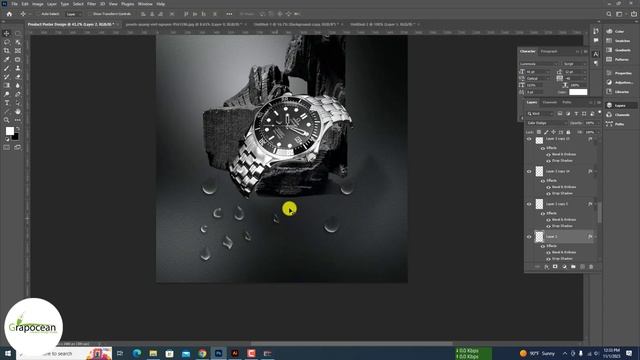Select the Gradient tool

[7, 85]
